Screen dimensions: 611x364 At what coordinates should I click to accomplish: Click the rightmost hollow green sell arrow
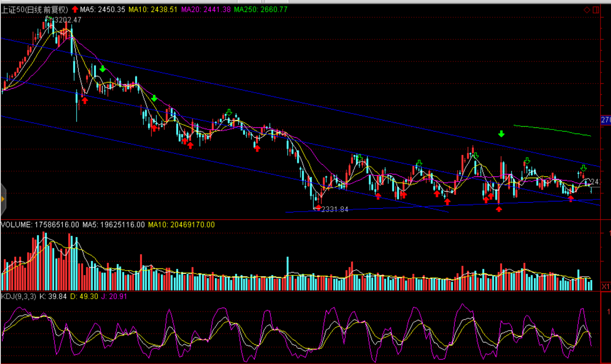coord(584,168)
